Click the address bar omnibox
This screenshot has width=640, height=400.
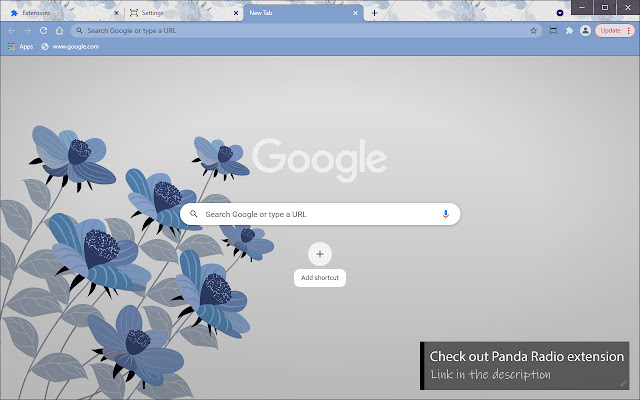[306, 31]
